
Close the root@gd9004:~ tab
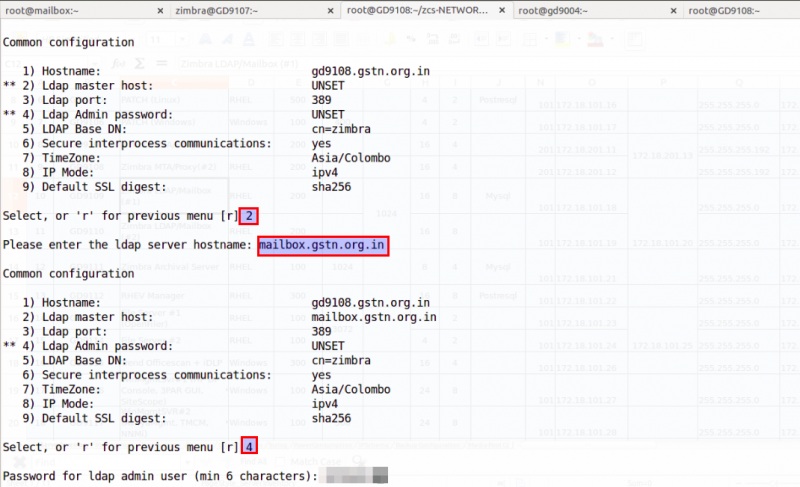tap(673, 11)
